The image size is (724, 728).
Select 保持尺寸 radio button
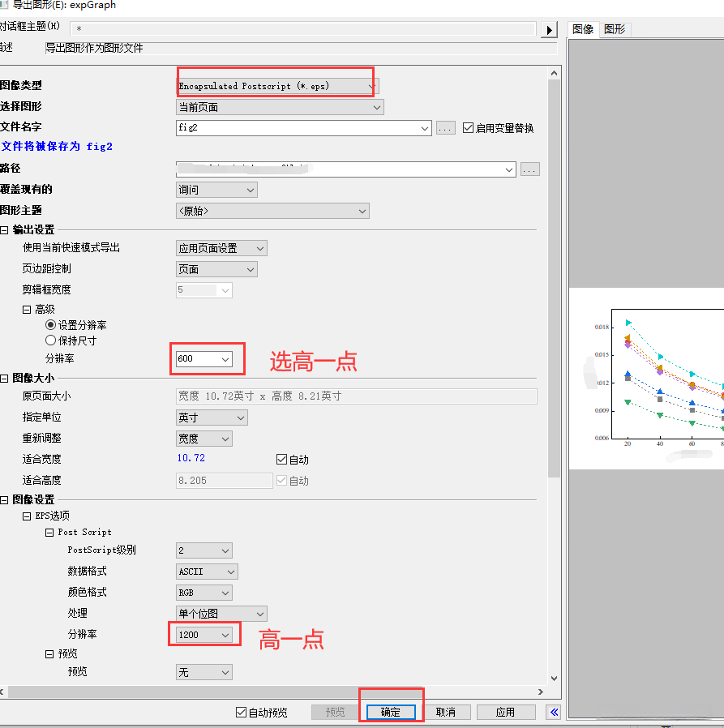(50, 340)
